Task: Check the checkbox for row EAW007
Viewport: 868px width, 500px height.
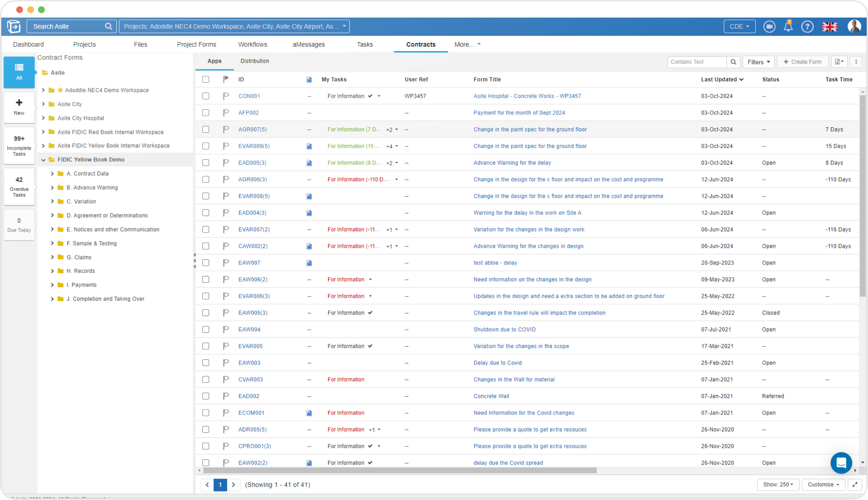Action: [x=206, y=263]
